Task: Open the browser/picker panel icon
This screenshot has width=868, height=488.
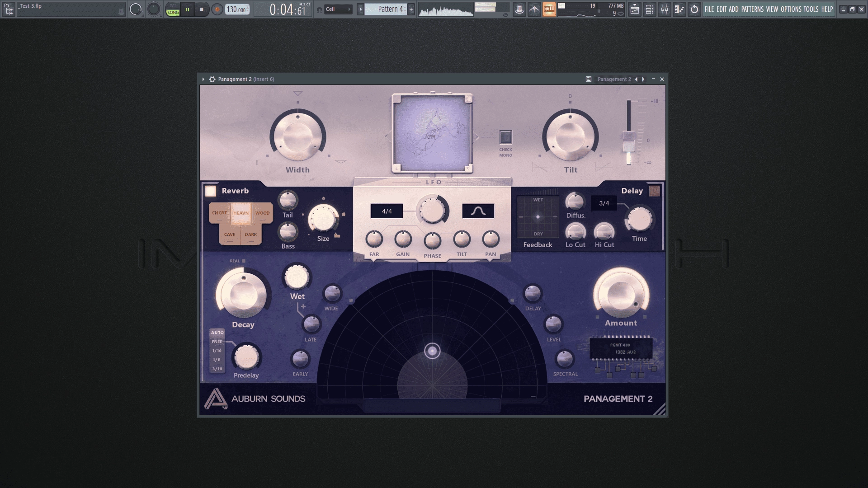Action: [9, 9]
